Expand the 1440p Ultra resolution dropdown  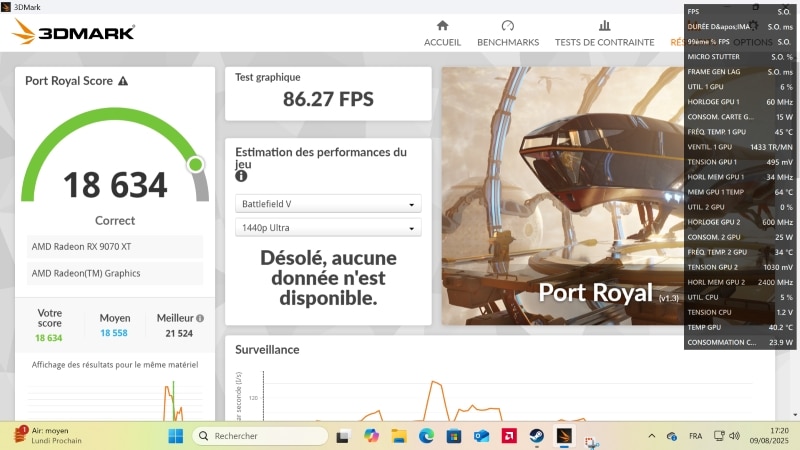(328, 228)
